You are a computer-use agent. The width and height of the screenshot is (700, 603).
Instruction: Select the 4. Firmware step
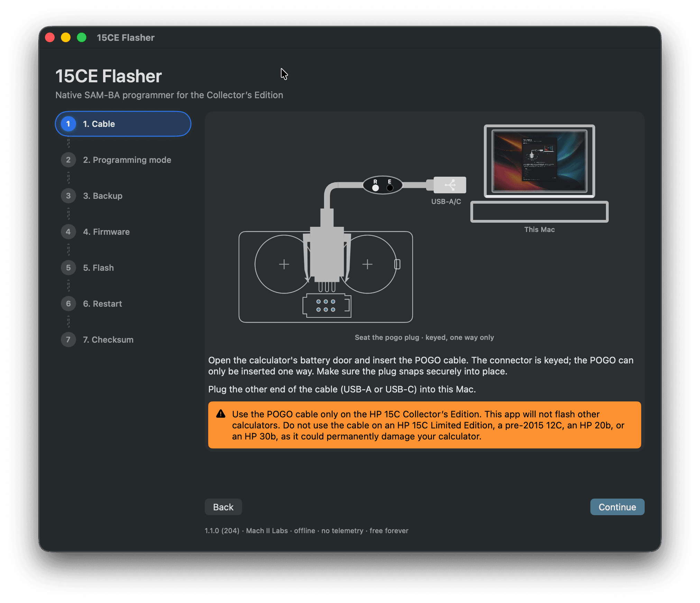point(95,232)
